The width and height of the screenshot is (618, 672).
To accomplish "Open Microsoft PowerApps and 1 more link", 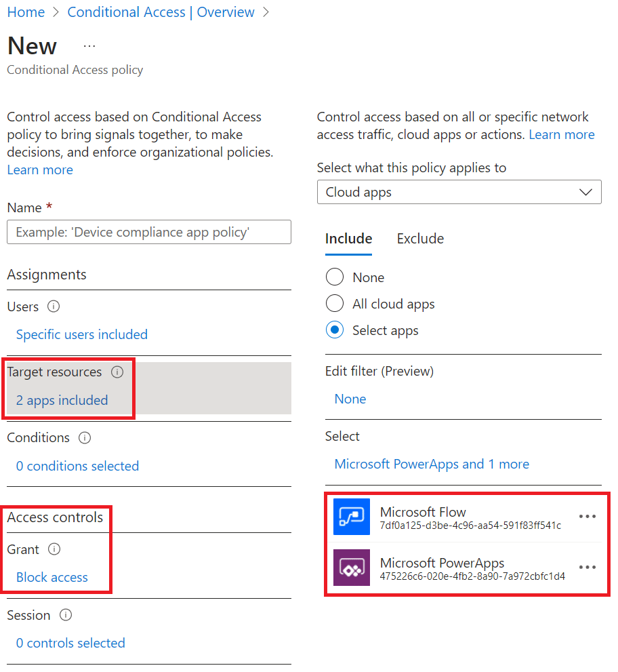I will (x=432, y=464).
